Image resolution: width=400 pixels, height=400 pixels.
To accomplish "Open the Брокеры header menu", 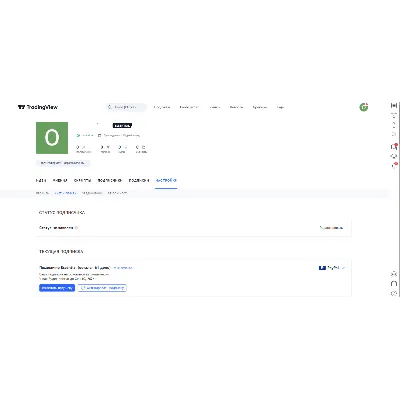I will pos(259,107).
